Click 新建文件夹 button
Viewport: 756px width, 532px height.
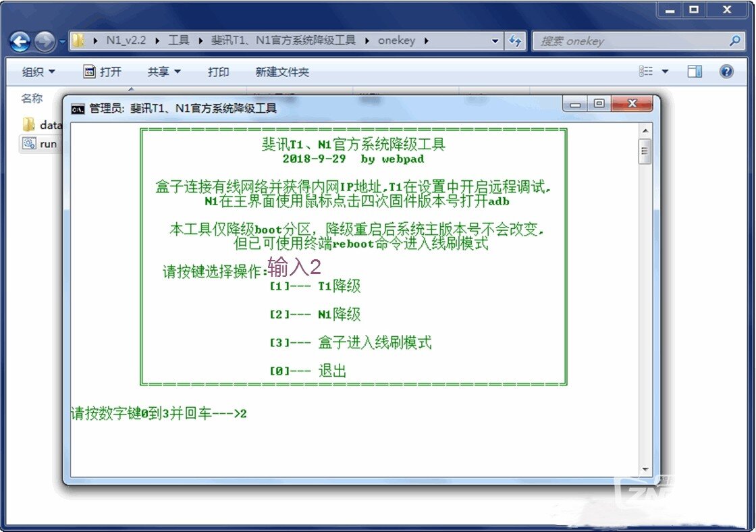click(282, 72)
